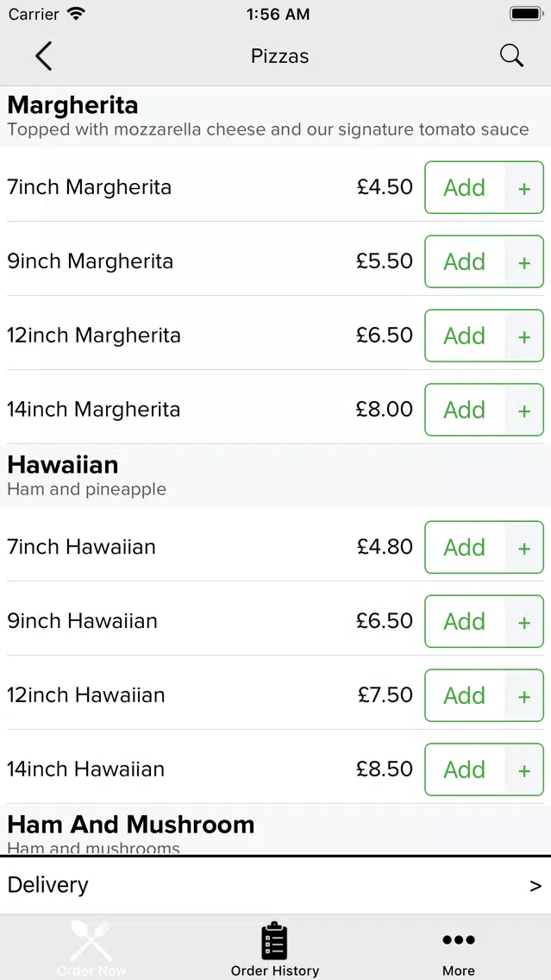Open Order History clipboard tab
Screen dimensions: 551x980
pyautogui.click(x=275, y=949)
